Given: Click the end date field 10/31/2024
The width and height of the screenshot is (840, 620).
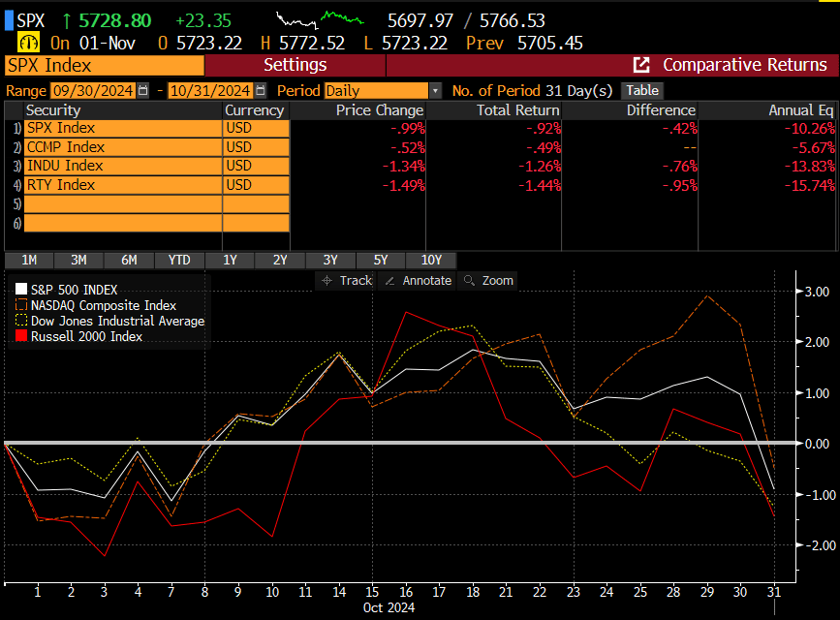Looking at the screenshot, I should click(210, 90).
